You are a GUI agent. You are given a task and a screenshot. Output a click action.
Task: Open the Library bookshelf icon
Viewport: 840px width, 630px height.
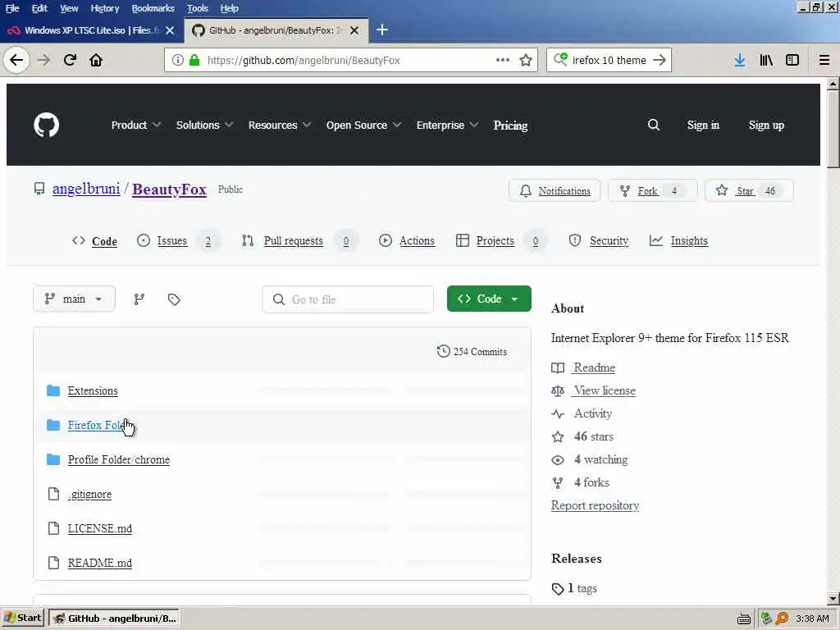766,60
